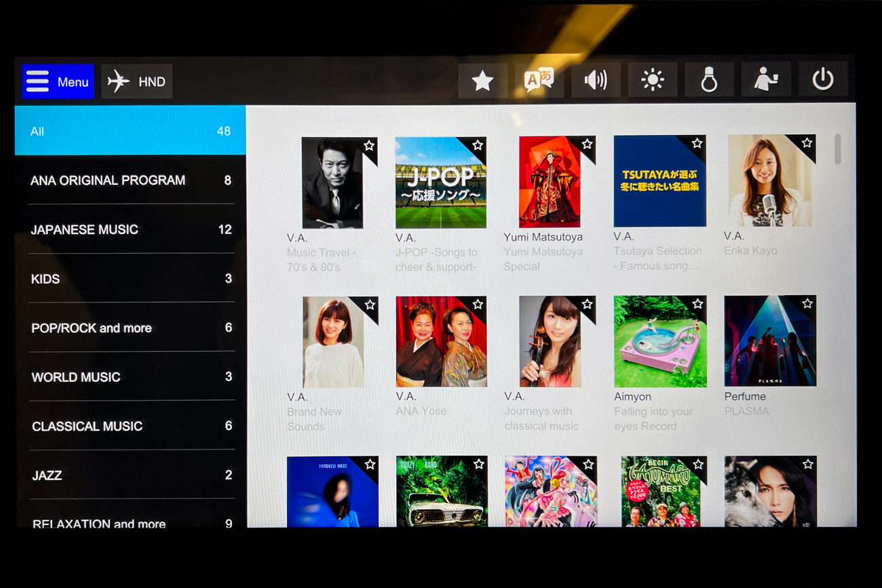Open the Perfume PLASMA album cover
The height and width of the screenshot is (588, 882).
pyautogui.click(x=770, y=341)
